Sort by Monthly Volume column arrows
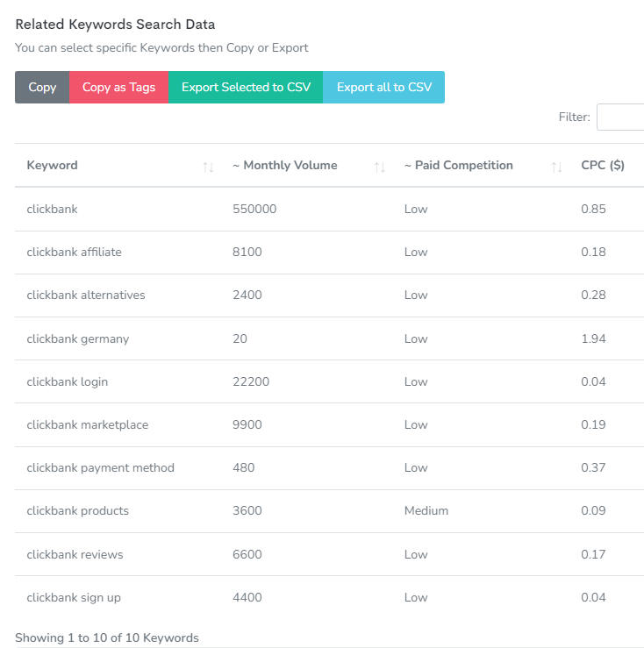This screenshot has width=644, height=648. click(x=380, y=167)
